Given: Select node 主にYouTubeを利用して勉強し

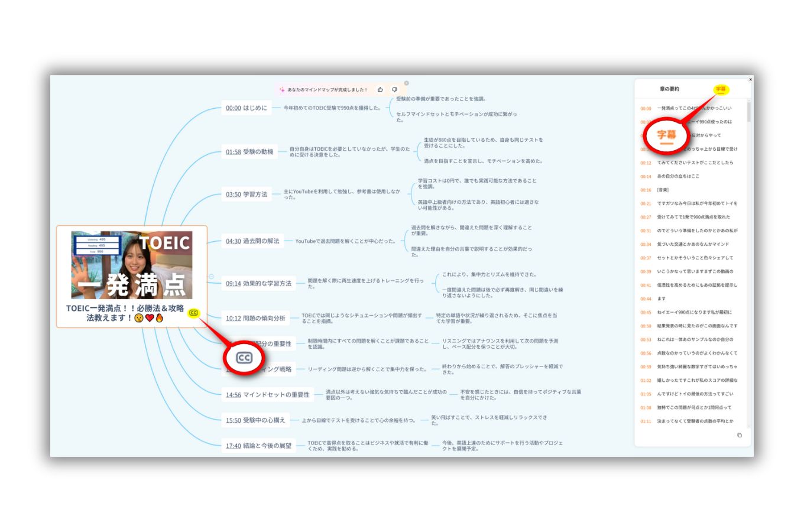Looking at the screenshot, I should pos(342,194).
